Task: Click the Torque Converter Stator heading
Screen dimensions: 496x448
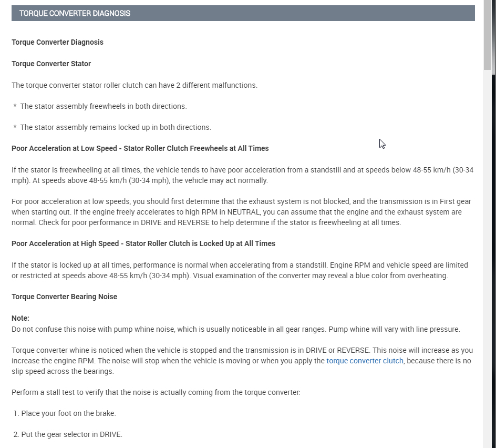Action: pos(51,64)
